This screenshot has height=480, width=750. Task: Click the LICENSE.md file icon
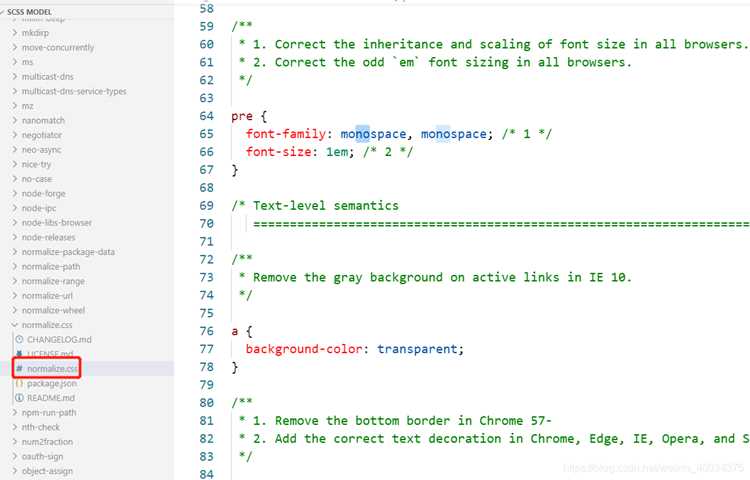[19, 354]
